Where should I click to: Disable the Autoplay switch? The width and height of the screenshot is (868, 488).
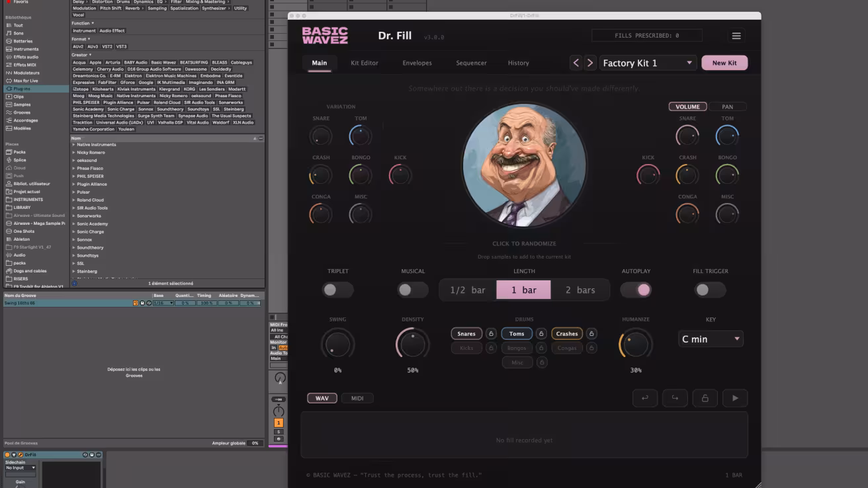[636, 290]
